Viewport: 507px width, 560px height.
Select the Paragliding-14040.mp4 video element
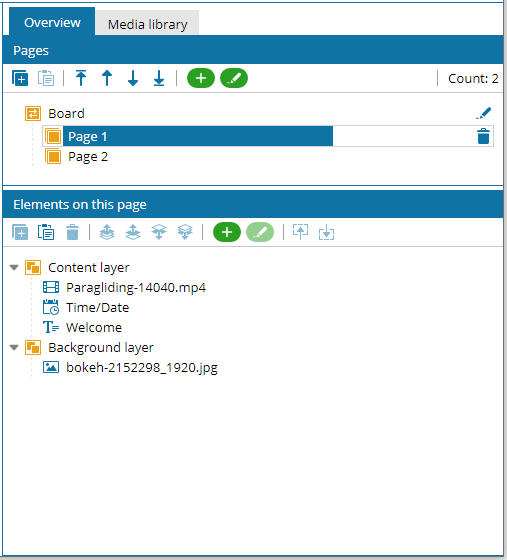click(136, 288)
